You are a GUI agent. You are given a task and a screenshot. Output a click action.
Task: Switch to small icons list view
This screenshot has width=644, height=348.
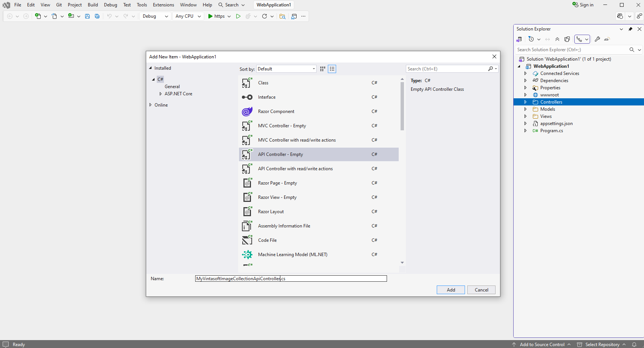(x=332, y=69)
